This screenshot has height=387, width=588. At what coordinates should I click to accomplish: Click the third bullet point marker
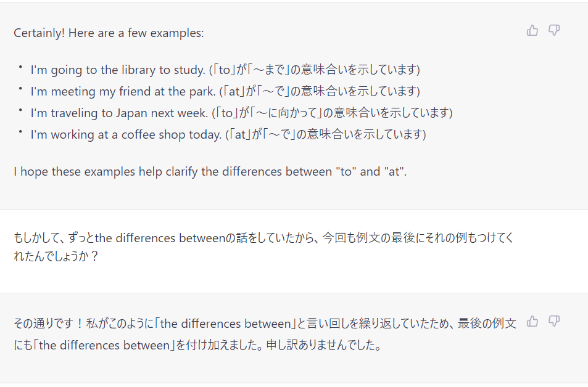point(20,110)
